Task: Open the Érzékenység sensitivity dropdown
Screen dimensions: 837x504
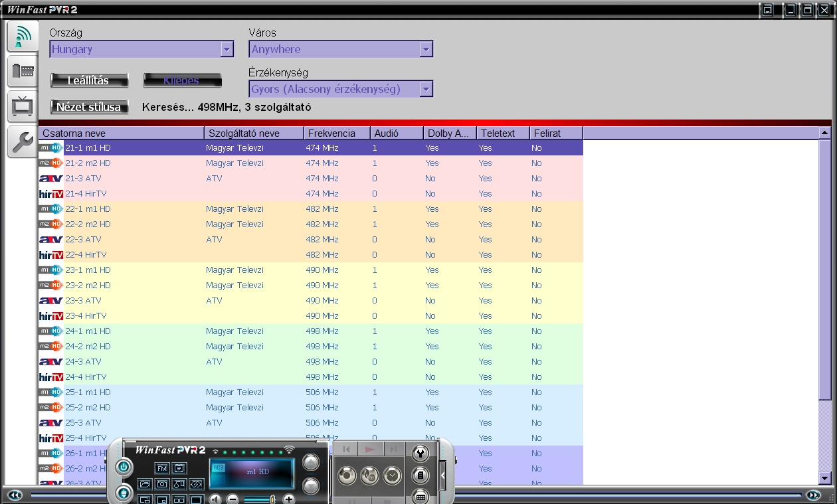Action: click(x=341, y=89)
